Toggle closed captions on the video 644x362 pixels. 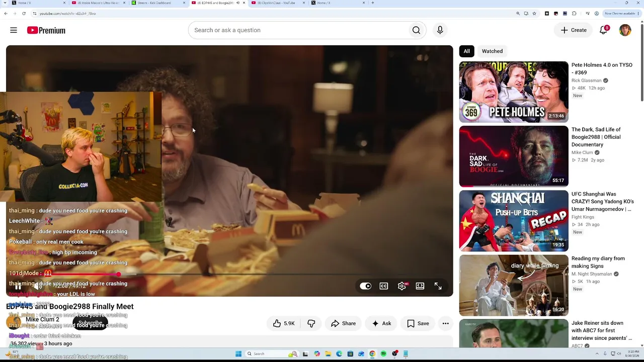384,286
